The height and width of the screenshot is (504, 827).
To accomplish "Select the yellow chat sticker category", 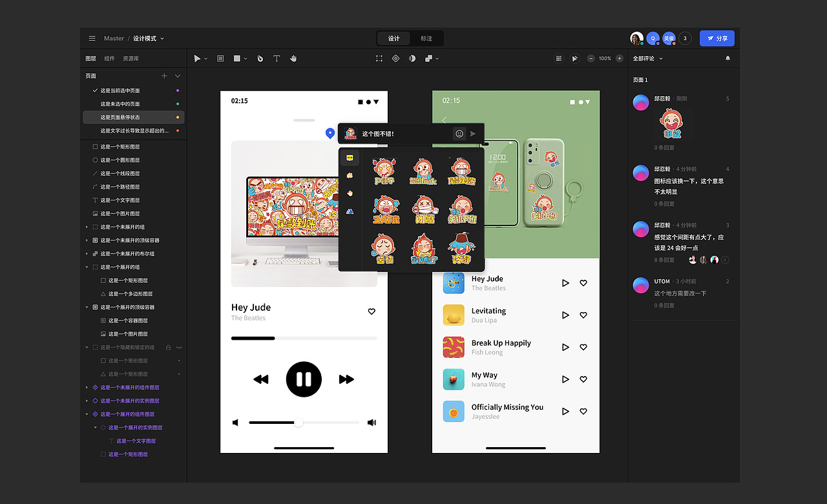I will pos(350,158).
